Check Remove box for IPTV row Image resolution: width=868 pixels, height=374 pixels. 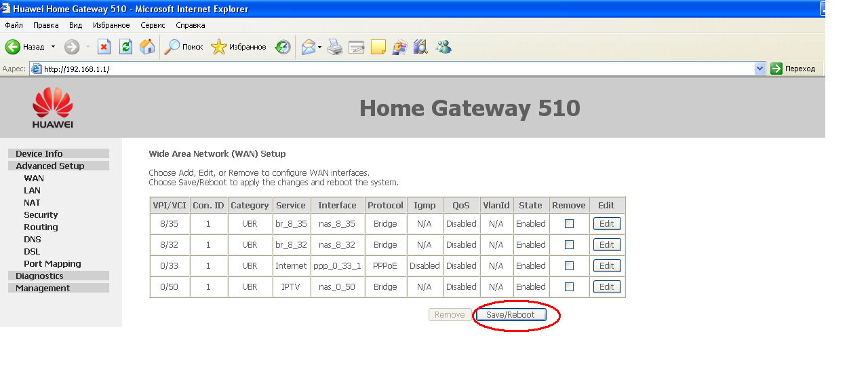point(569,286)
